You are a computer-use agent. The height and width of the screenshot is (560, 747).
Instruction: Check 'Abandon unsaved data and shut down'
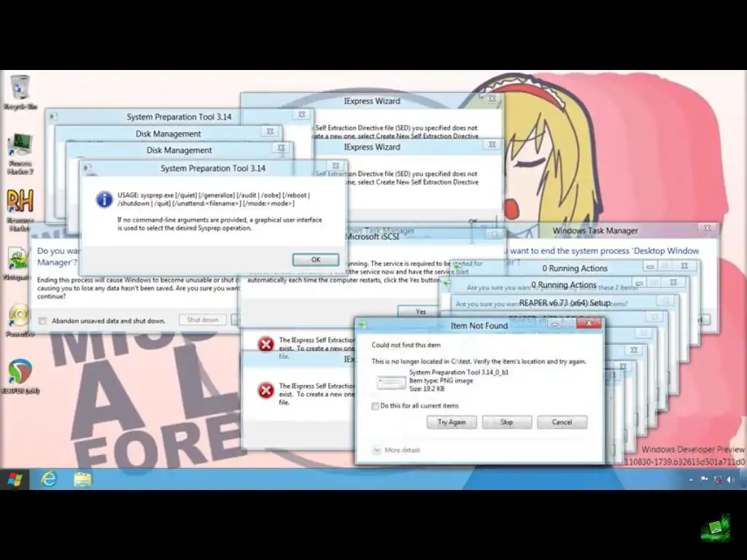(42, 321)
